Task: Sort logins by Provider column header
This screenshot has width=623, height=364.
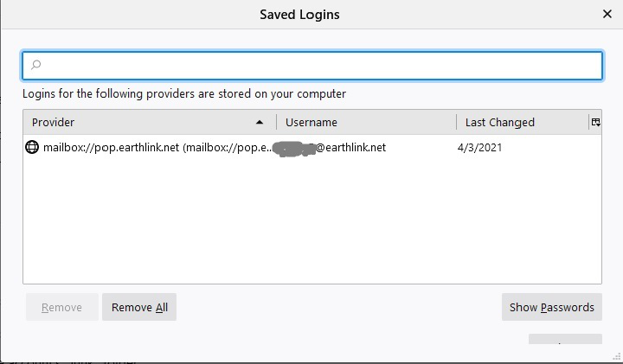Action: click(x=130, y=123)
